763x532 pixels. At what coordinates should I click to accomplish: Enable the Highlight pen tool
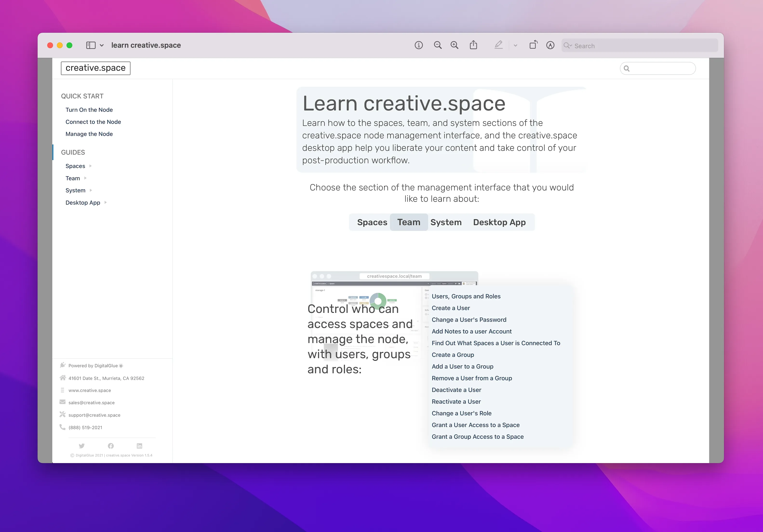(498, 45)
